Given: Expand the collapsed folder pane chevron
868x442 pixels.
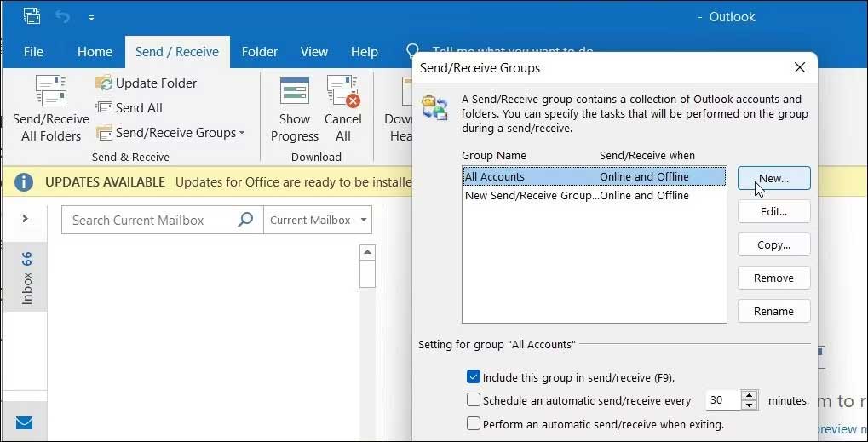Looking at the screenshot, I should [25, 219].
